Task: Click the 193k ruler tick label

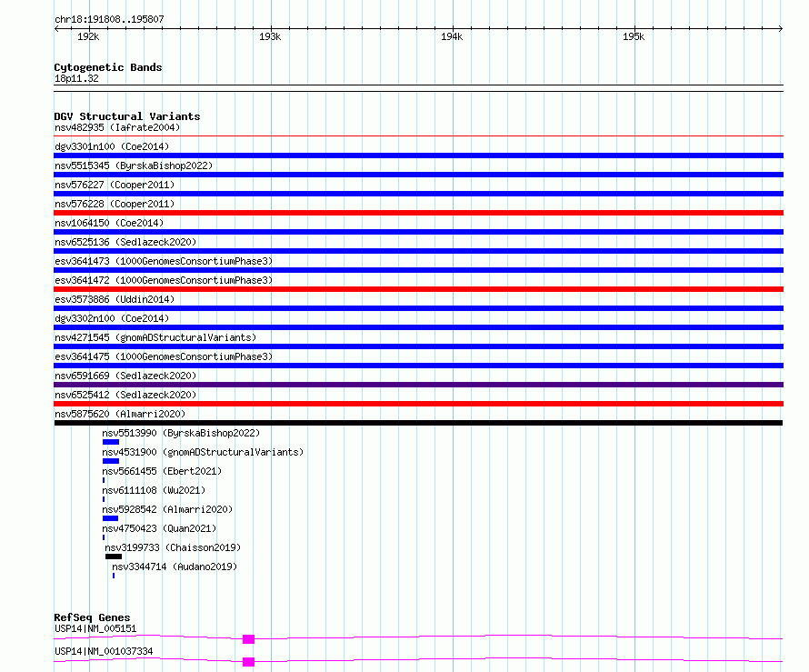Action: coord(270,36)
